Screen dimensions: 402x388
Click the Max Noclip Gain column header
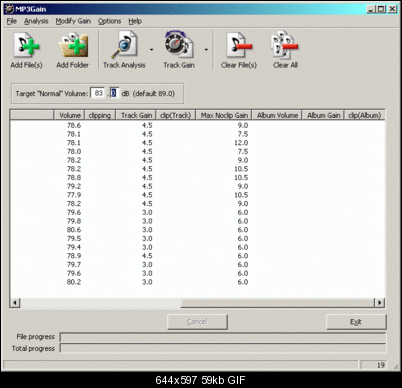[224, 115]
